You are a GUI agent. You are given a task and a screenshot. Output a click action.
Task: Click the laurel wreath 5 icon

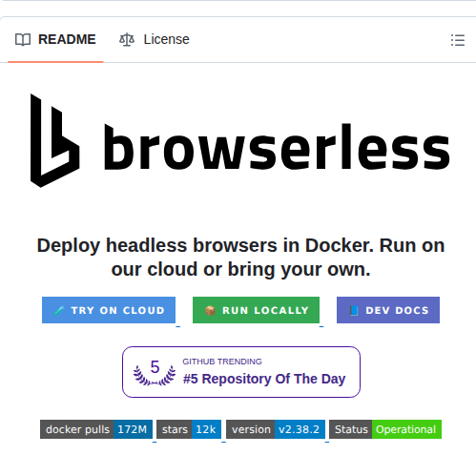click(155, 372)
